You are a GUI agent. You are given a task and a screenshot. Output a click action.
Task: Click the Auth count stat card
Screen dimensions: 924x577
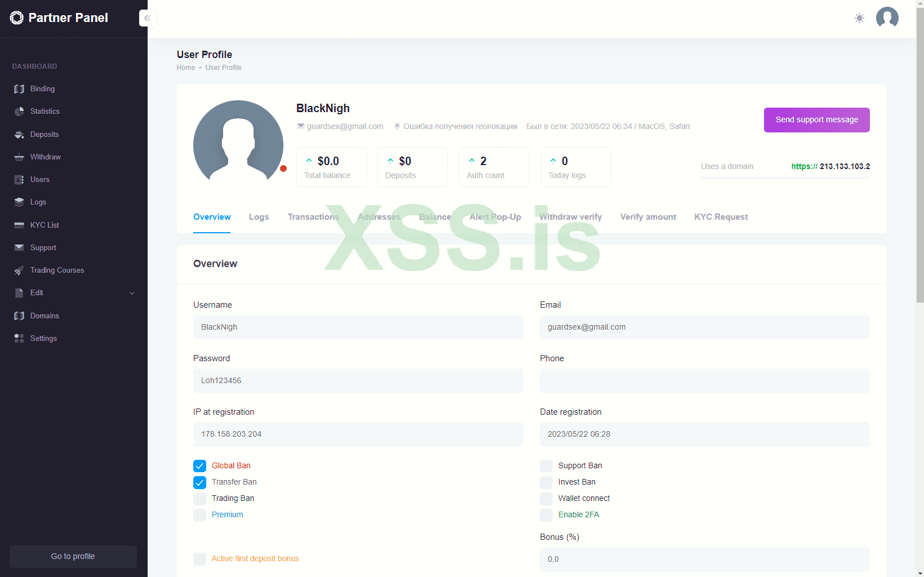pyautogui.click(x=494, y=167)
